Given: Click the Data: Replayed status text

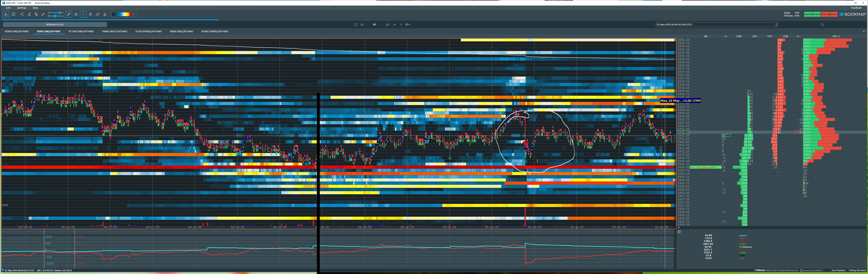Looking at the screenshot, I should point(838,270).
